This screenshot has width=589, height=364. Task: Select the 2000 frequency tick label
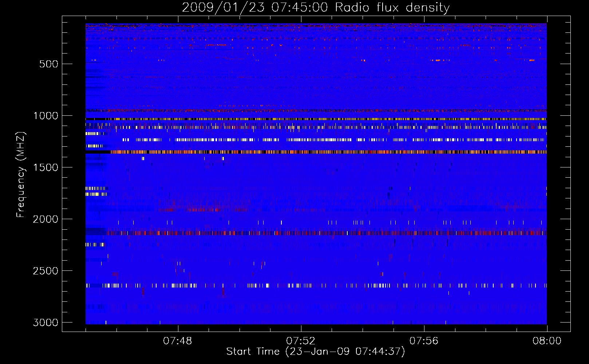[x=46, y=219]
